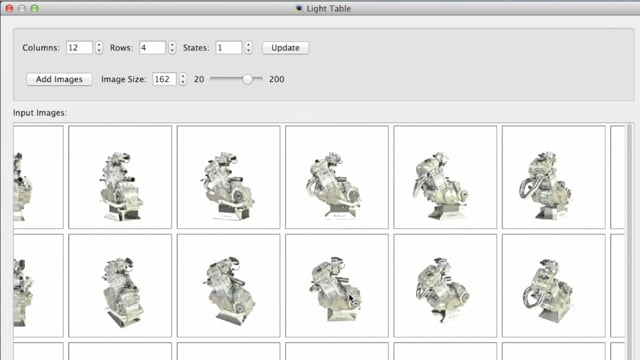Decrease States value with down stepper arrow
640x360 pixels.
248,51
